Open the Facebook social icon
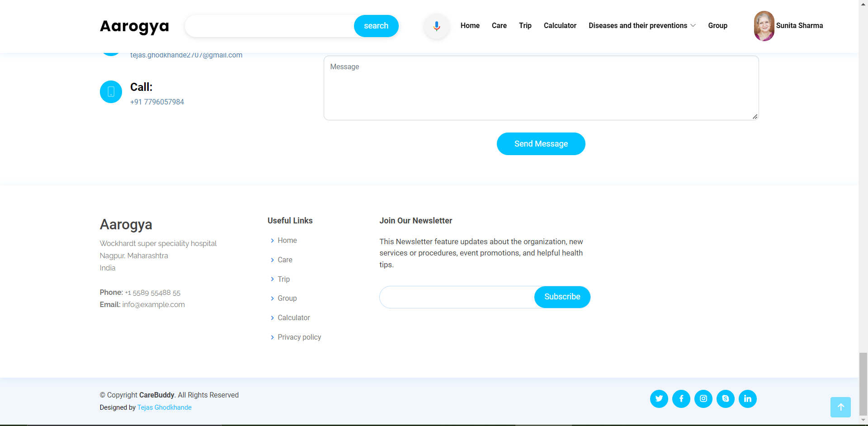Screen dimensions: 868x426 pyautogui.click(x=681, y=398)
